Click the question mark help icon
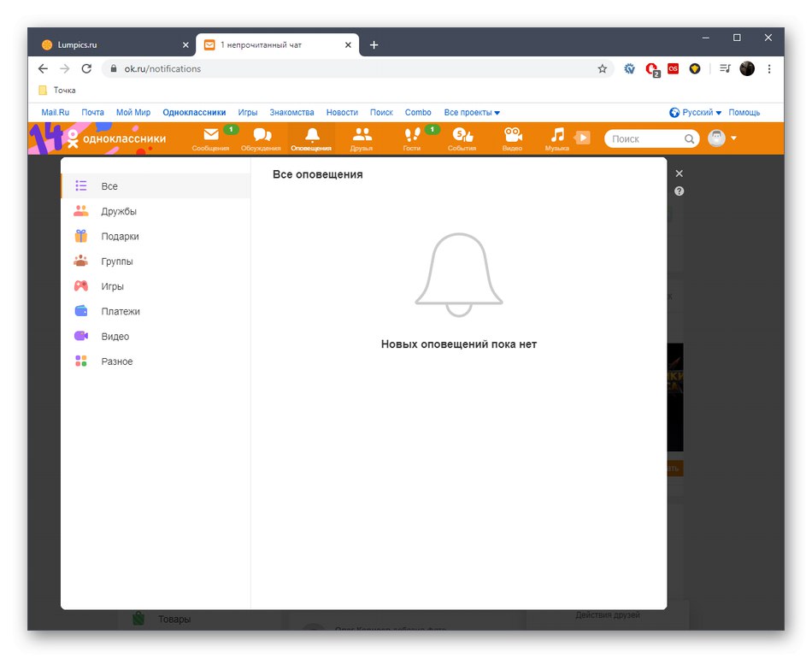 click(x=680, y=191)
